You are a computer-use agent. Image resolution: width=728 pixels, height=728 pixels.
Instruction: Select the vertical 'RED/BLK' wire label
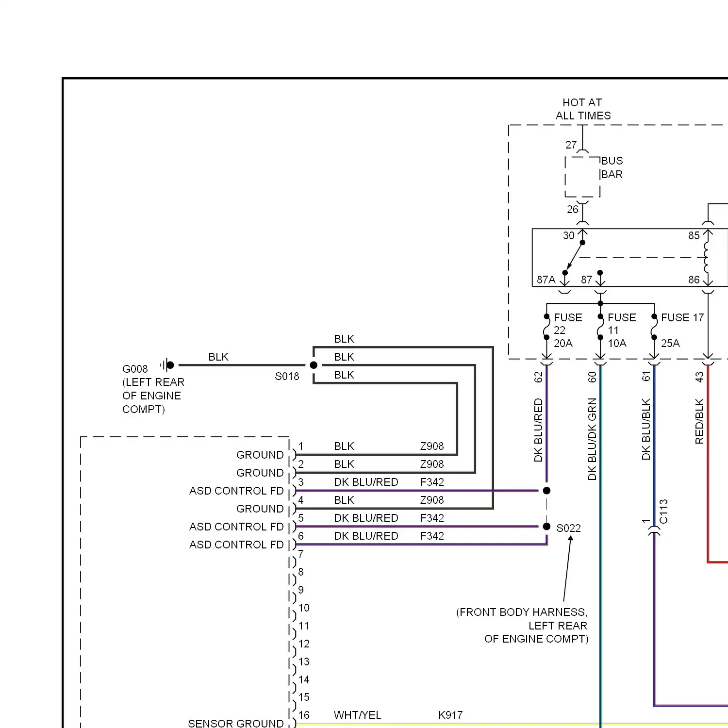pyautogui.click(x=699, y=421)
